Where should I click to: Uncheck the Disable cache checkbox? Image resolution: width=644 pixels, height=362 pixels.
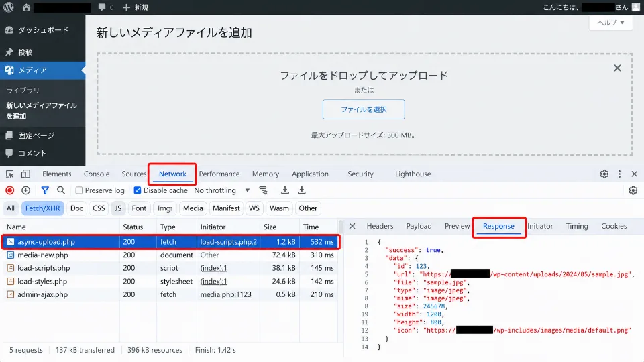[x=138, y=190]
